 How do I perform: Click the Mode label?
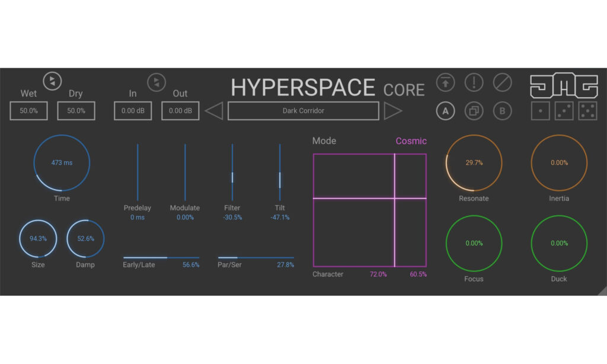tap(324, 141)
